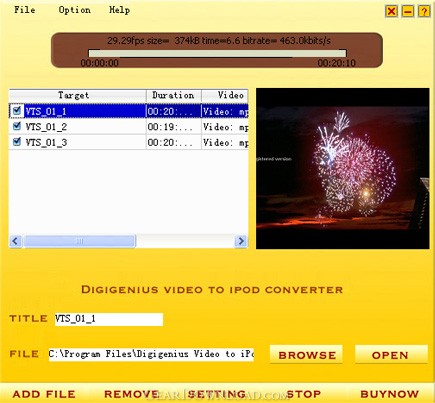The height and width of the screenshot is (403, 435).
Task: Click duration cell of VTS_01_3
Action: 174,143
